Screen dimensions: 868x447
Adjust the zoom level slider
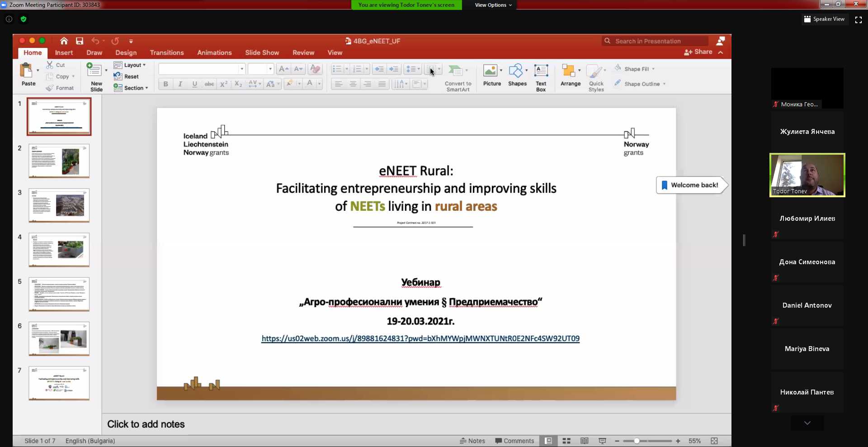[637, 441]
